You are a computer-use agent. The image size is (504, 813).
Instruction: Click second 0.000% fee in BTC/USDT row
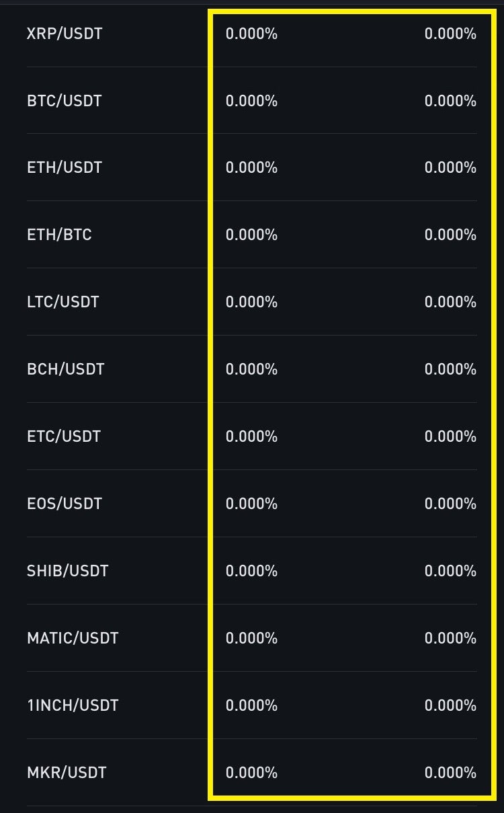click(450, 101)
